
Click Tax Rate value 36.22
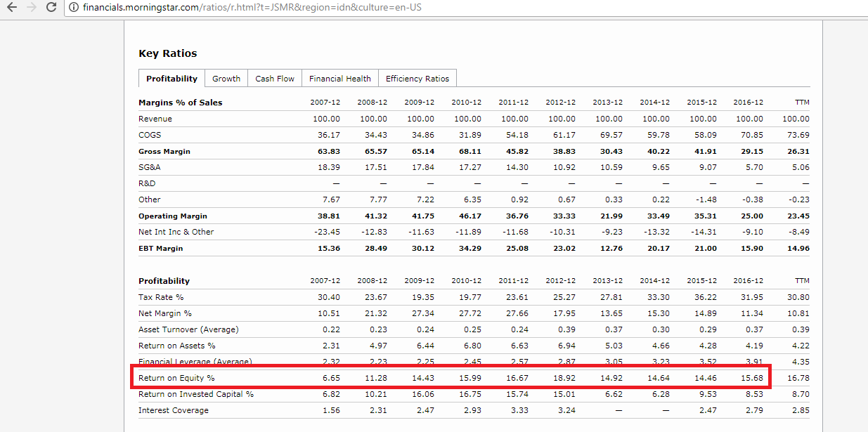(705, 297)
